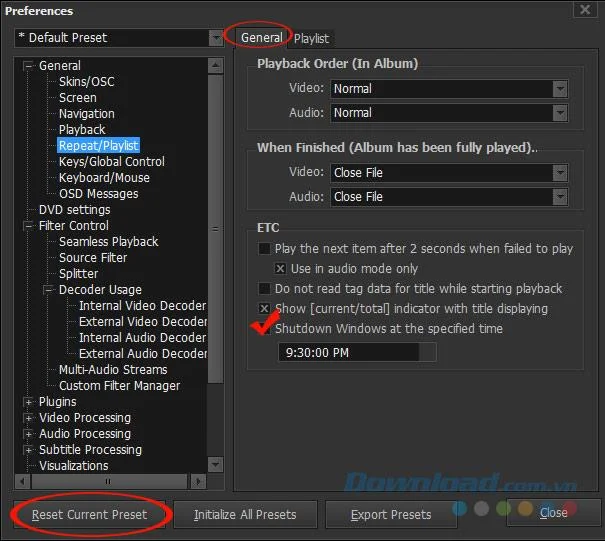Click Export Presets button

pos(391,515)
